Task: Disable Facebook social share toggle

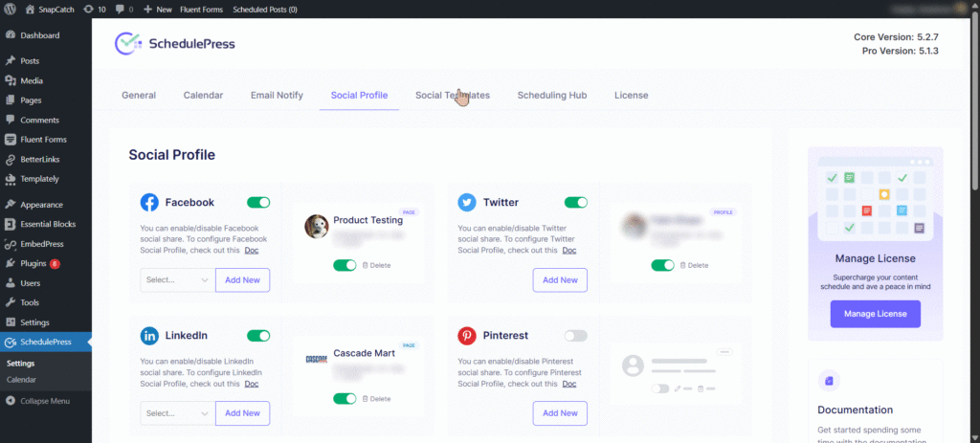Action: [258, 203]
